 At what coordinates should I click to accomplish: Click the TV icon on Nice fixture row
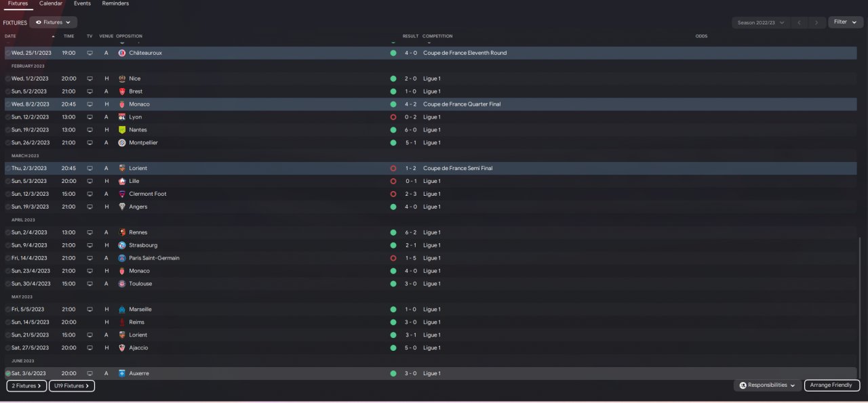tap(90, 79)
